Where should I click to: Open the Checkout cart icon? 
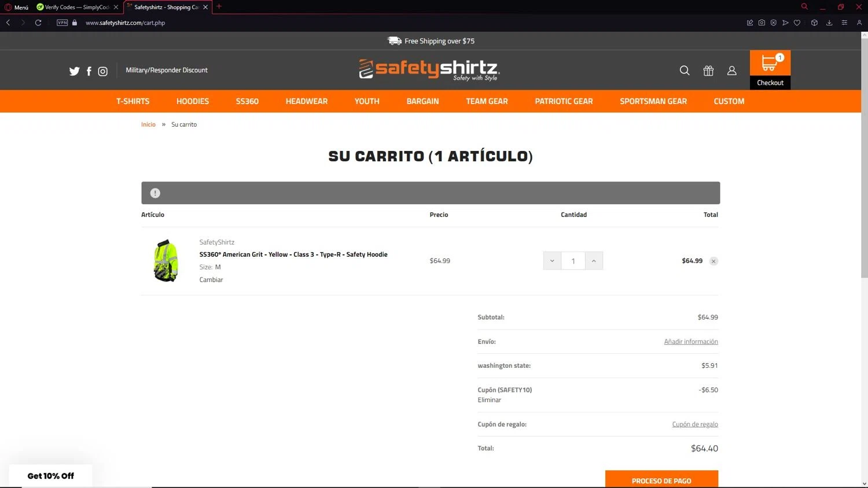[770, 69]
